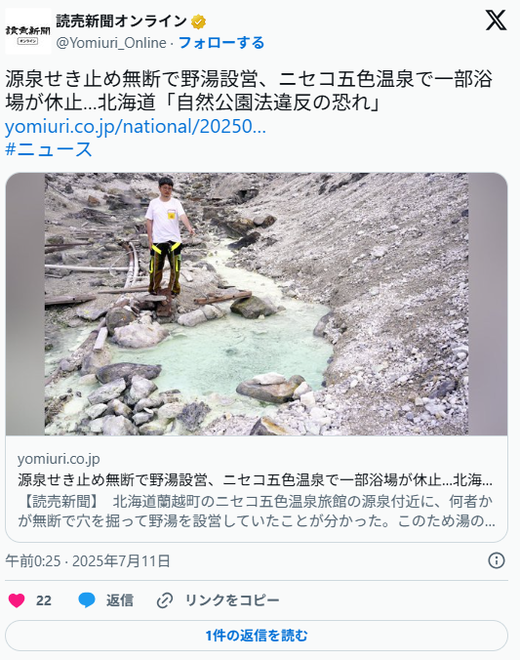Click the 22 likes count
Viewport: 520px width, 660px height.
(x=44, y=600)
